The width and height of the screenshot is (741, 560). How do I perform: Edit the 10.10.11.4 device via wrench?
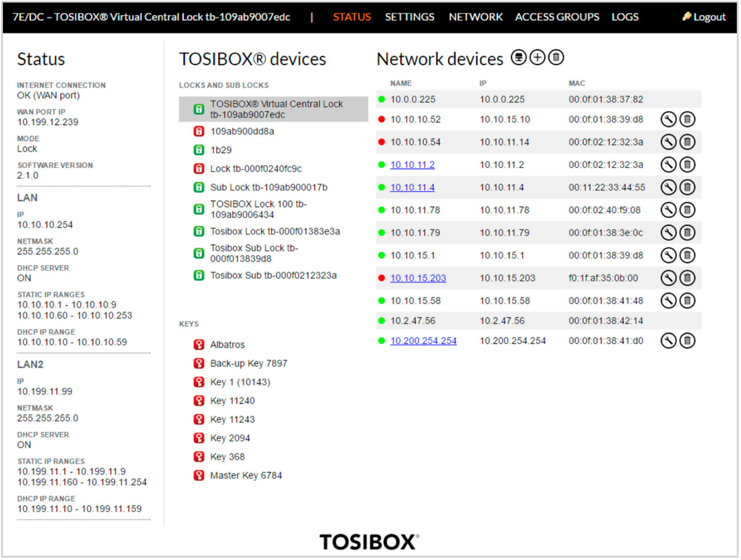[x=668, y=188]
